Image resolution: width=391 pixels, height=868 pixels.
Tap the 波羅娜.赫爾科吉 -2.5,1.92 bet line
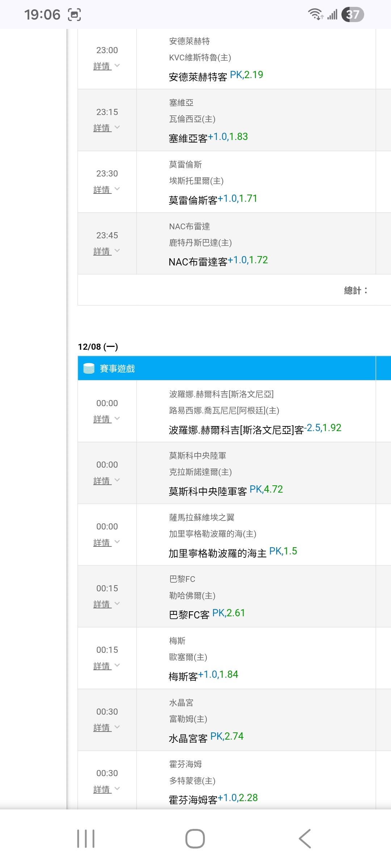pyautogui.click(x=255, y=429)
